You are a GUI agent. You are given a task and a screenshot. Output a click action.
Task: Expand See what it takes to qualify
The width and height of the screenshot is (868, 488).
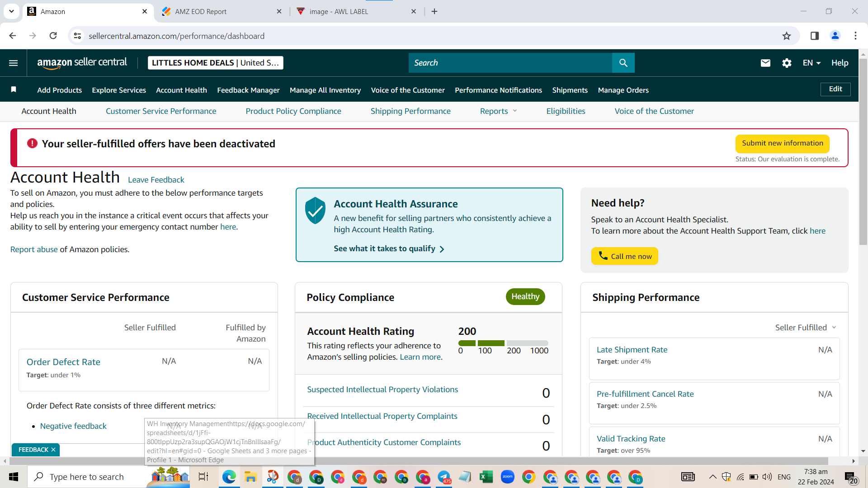tap(389, 249)
